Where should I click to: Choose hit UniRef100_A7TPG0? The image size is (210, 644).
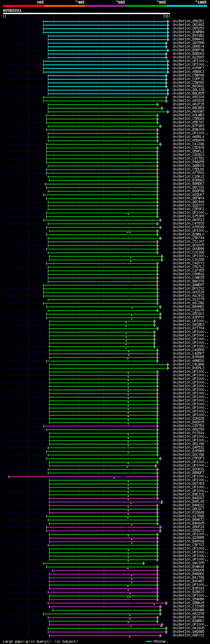coord(188,173)
